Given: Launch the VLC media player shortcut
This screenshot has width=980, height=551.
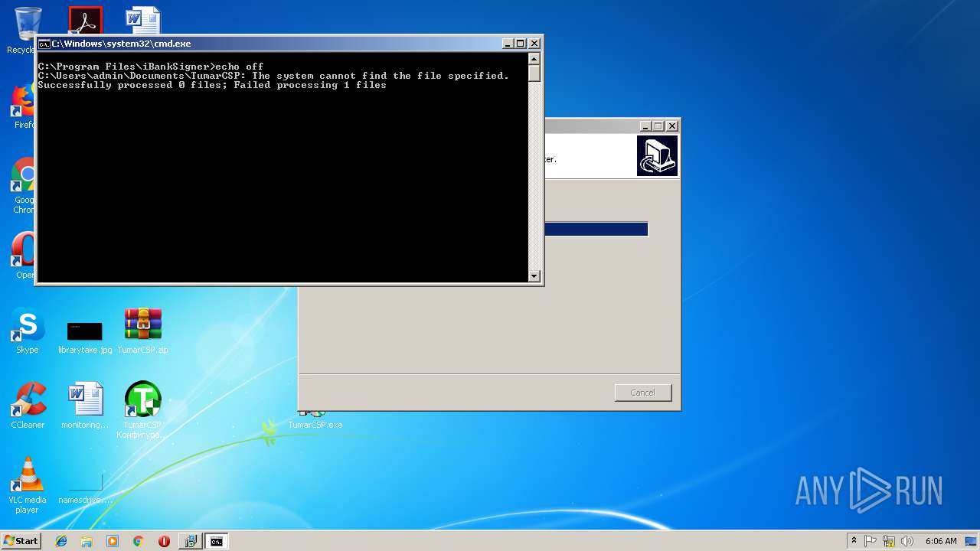Looking at the screenshot, I should (28, 485).
